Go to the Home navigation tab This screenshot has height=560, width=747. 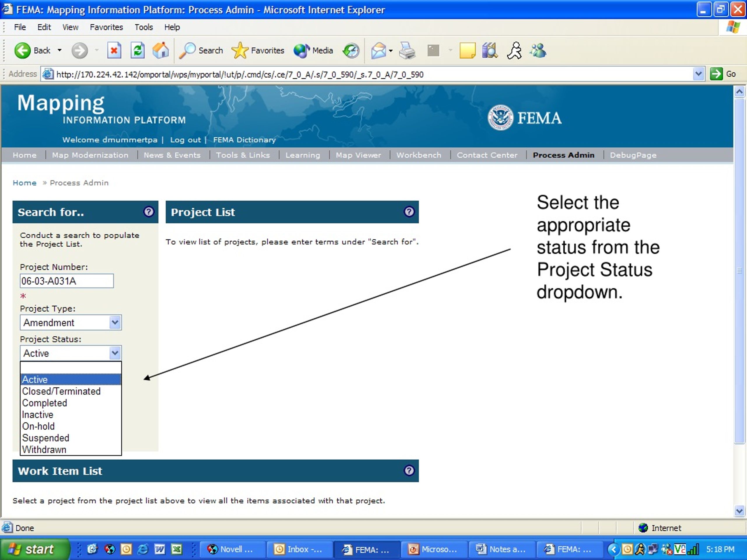(24, 155)
